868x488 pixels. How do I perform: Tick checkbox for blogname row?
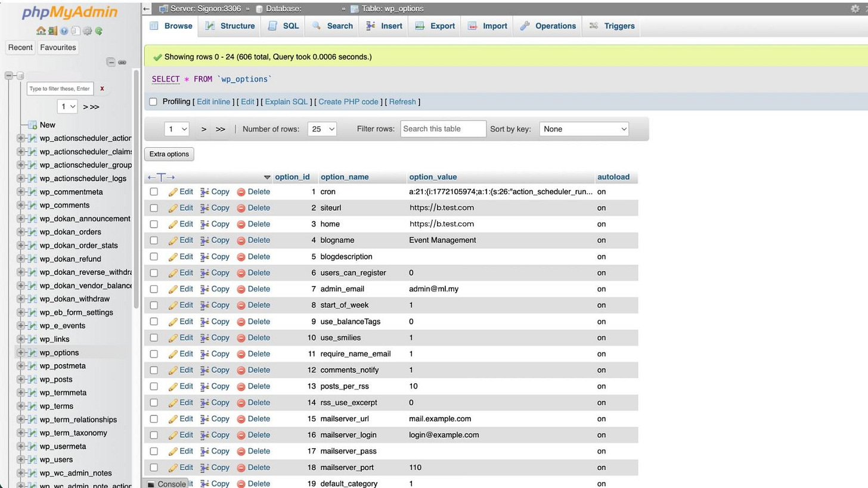pyautogui.click(x=154, y=240)
